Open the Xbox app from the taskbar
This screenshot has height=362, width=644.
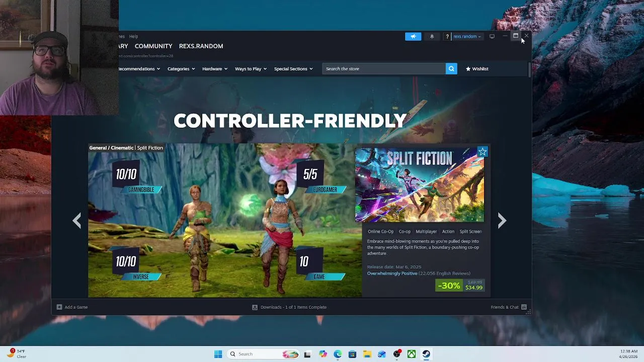coord(412,354)
